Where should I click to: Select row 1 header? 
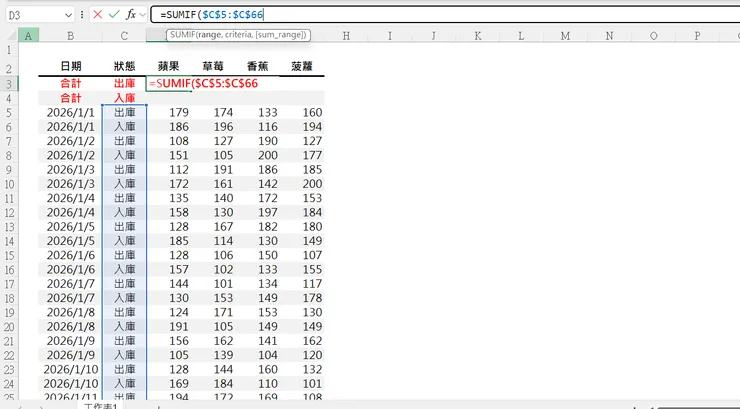9,50
